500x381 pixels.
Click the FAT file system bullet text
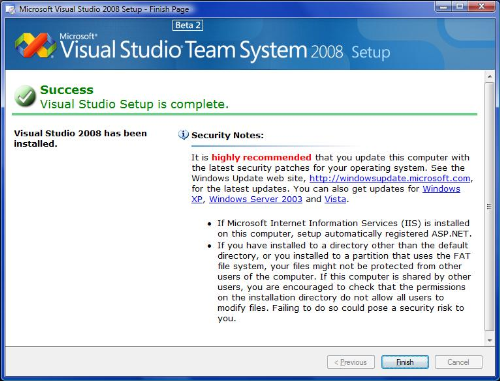(344, 282)
